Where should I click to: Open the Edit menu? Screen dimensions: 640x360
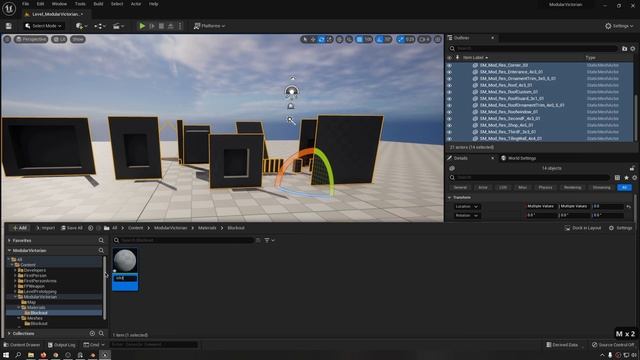click(40, 4)
